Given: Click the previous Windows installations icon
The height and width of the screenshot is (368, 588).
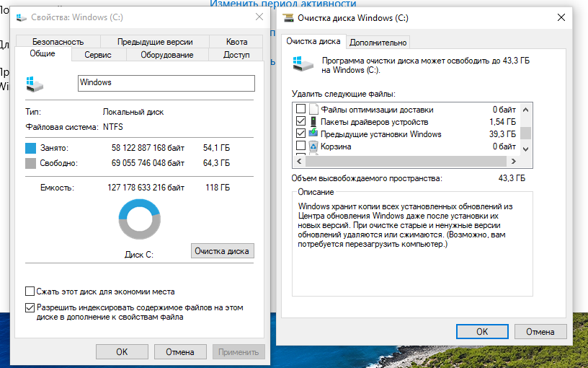Looking at the screenshot, I should [x=313, y=133].
